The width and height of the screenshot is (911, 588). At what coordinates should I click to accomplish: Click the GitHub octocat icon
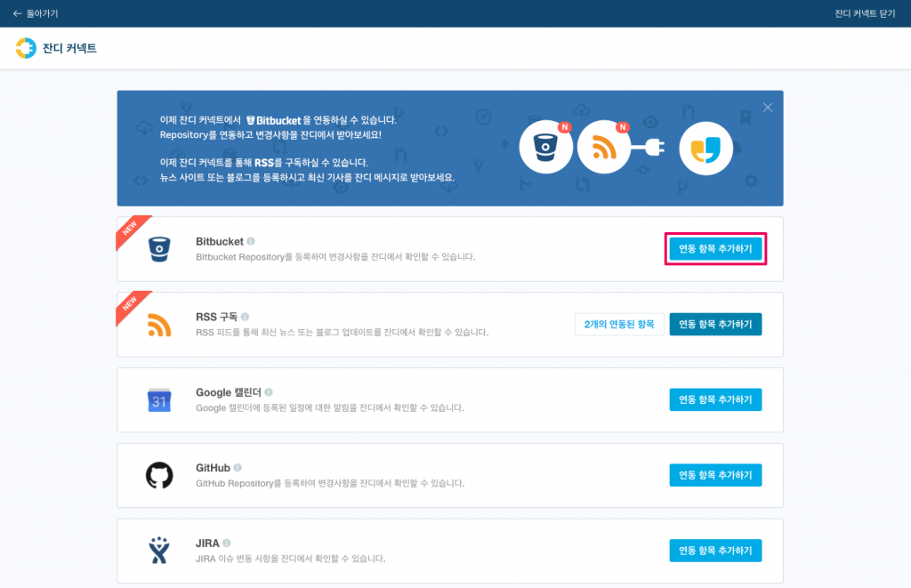(158, 476)
